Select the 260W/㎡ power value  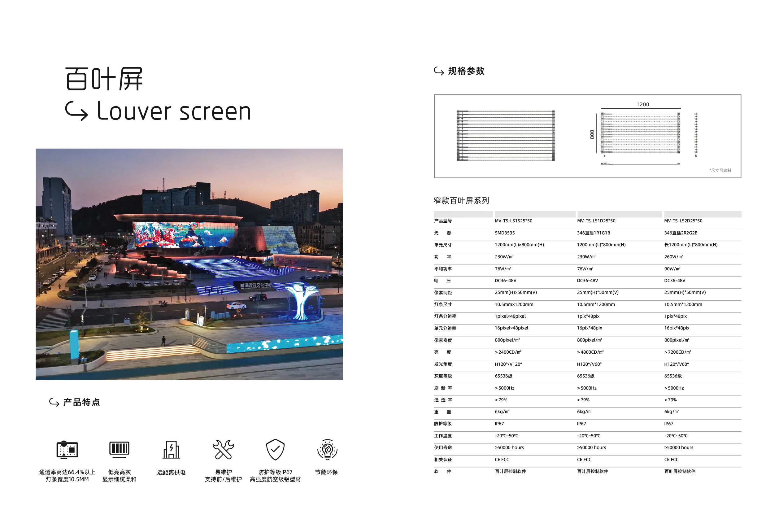673,257
